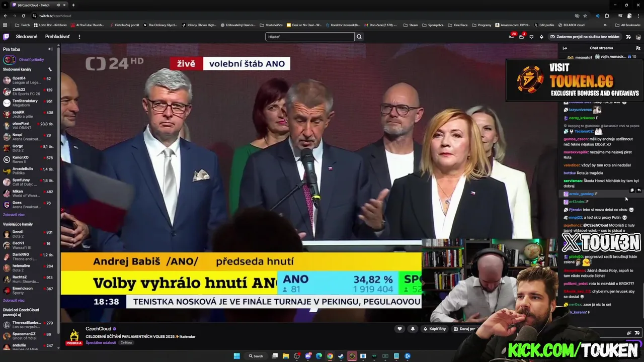Open the Prehľadávať (Browse) tab
The width and height of the screenshot is (644, 362).
(x=57, y=37)
